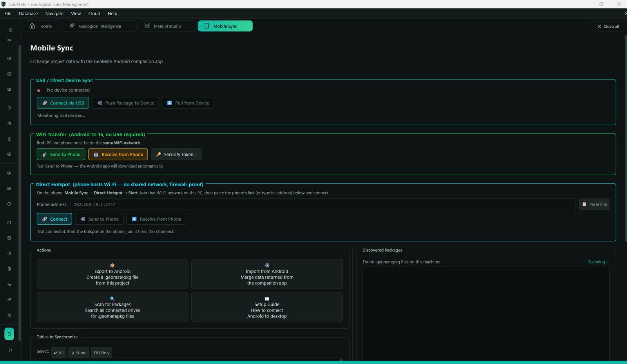627x364 pixels.
Task: Click the 'Scanning ...' status text
Action: click(598, 262)
